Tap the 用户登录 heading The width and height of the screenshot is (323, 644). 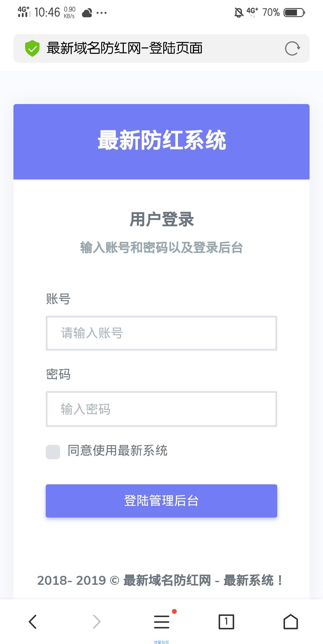tap(162, 219)
